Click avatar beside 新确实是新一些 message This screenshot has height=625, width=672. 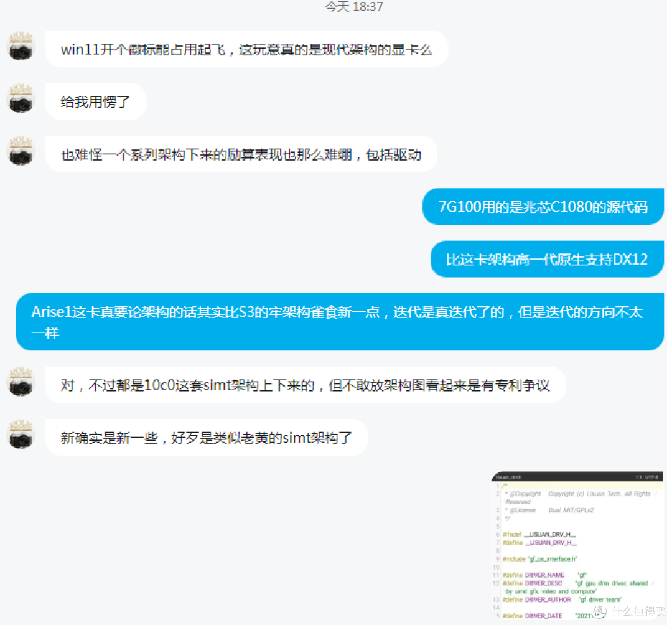point(21,435)
